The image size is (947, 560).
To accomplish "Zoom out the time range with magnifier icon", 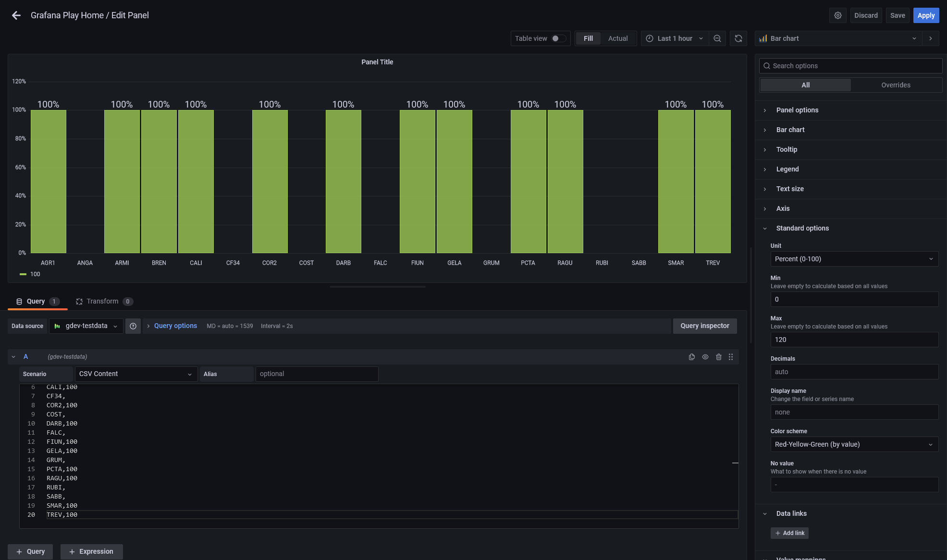I will tap(717, 38).
